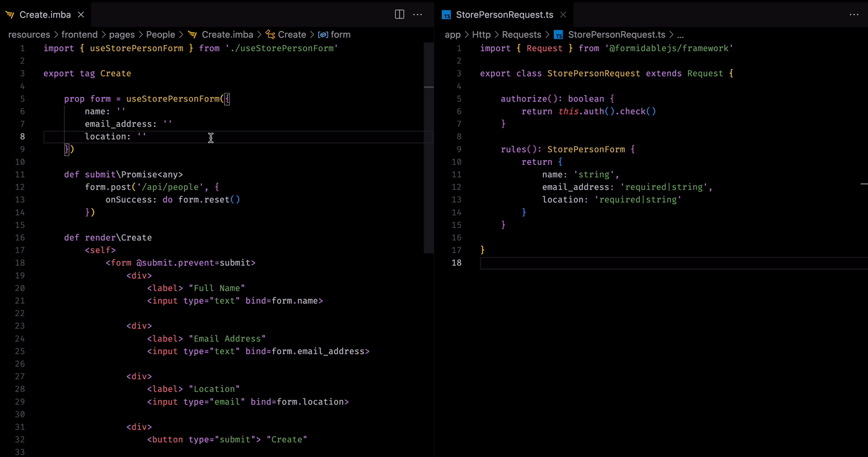Open 'frontend' breadcrumb segment
Viewport: 868px width, 457px height.
tap(80, 34)
